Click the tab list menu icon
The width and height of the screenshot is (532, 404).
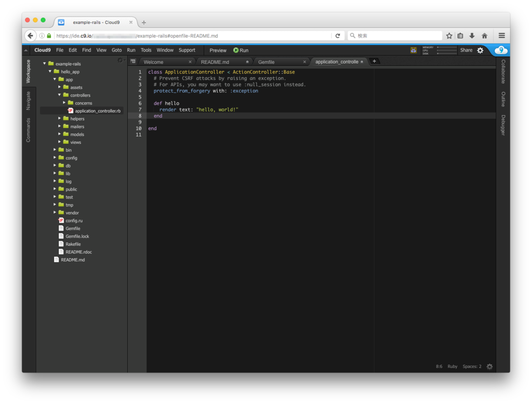[133, 61]
